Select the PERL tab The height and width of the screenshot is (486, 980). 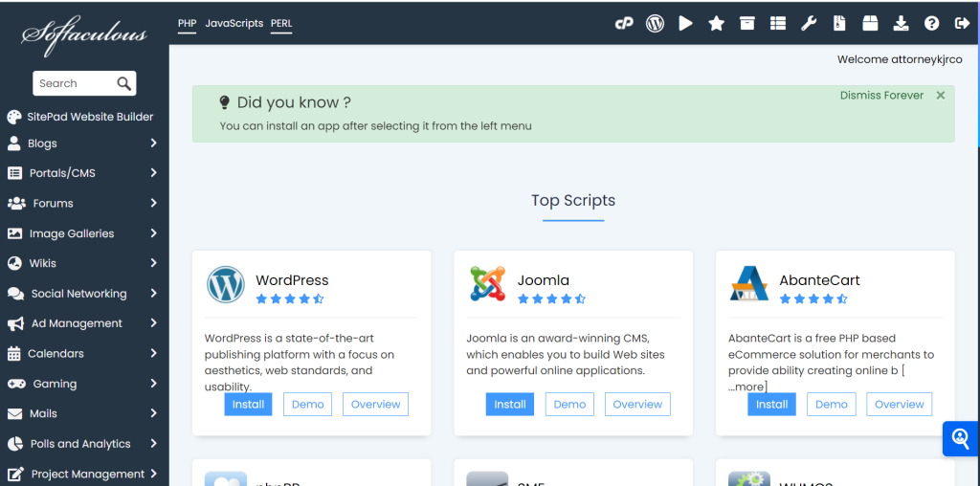(x=281, y=23)
